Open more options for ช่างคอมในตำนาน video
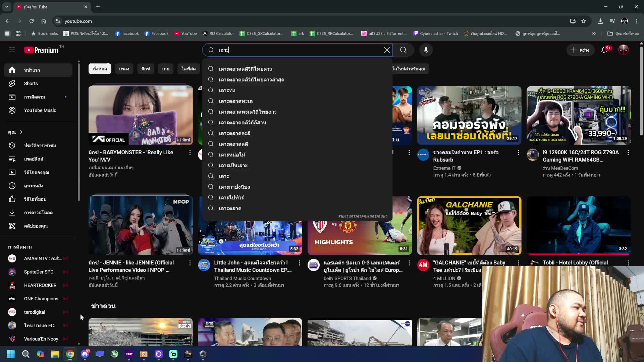 point(519,153)
